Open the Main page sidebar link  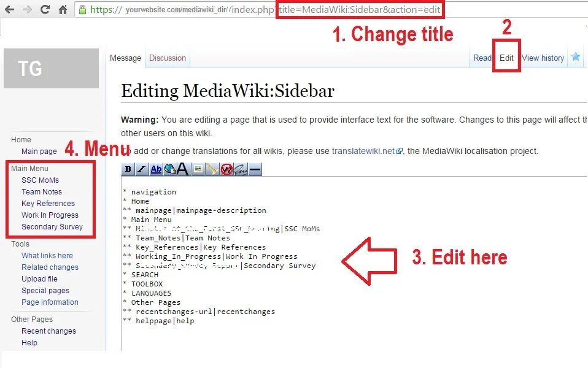tap(39, 151)
